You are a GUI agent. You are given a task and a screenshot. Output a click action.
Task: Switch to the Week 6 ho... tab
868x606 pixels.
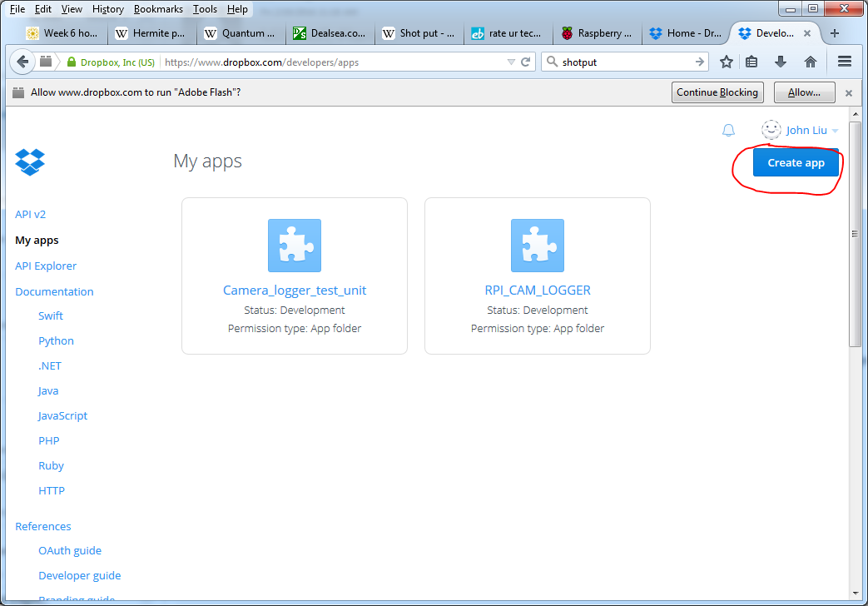click(x=62, y=33)
